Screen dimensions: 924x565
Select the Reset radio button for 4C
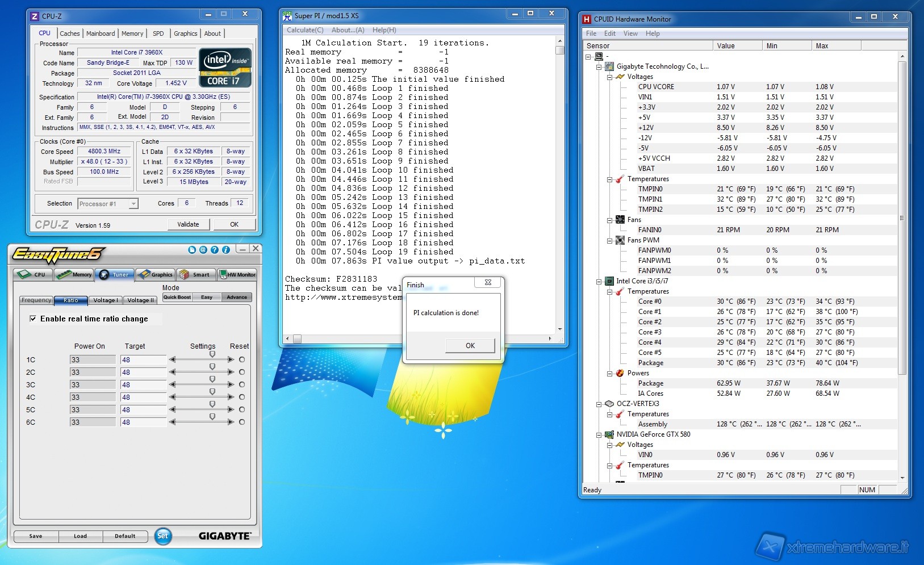[242, 397]
